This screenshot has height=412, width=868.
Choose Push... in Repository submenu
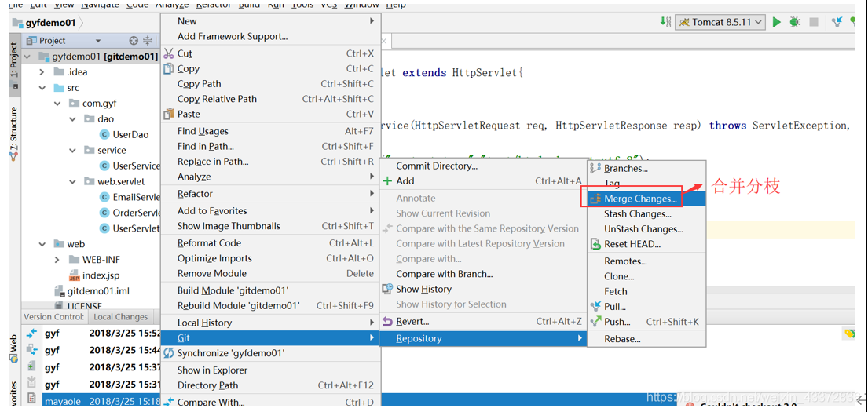click(x=646, y=322)
